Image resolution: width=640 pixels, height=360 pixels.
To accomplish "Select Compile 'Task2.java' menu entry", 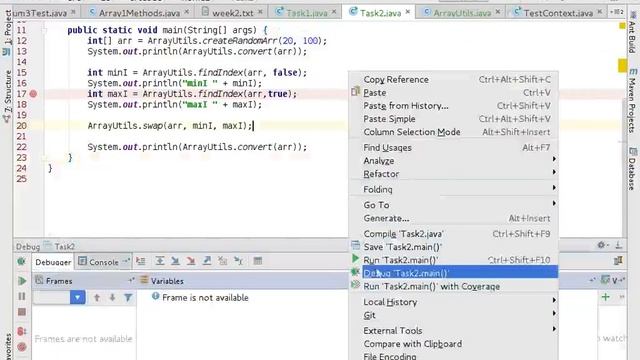I will point(453,233).
